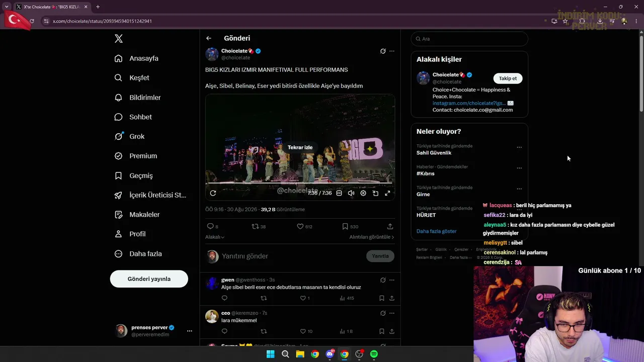Open the X logo home link
644x362 pixels.
click(119, 39)
